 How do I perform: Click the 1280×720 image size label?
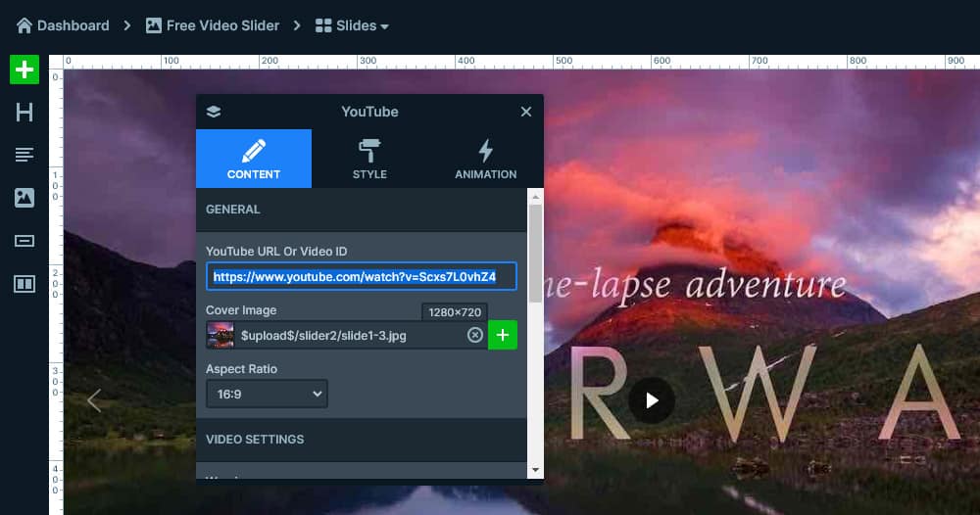click(455, 312)
